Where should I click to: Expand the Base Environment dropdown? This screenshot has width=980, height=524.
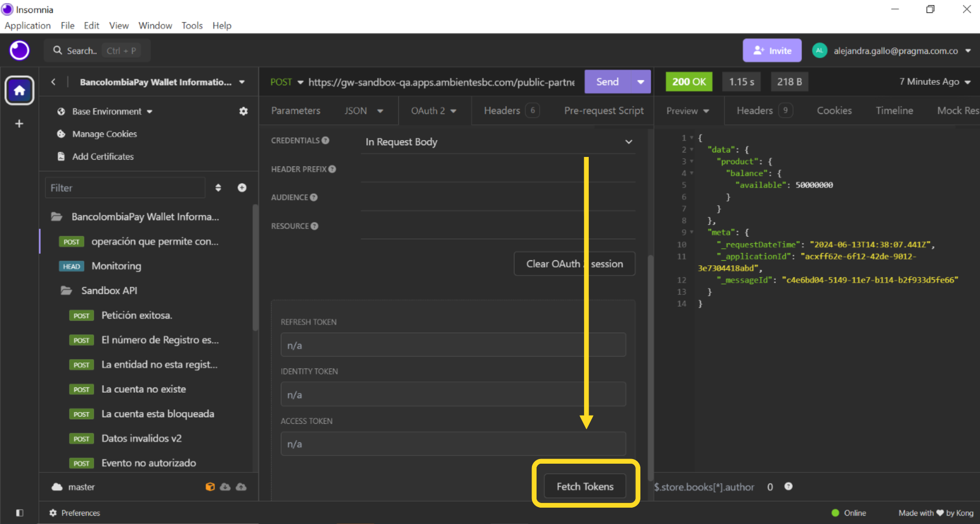pos(112,111)
